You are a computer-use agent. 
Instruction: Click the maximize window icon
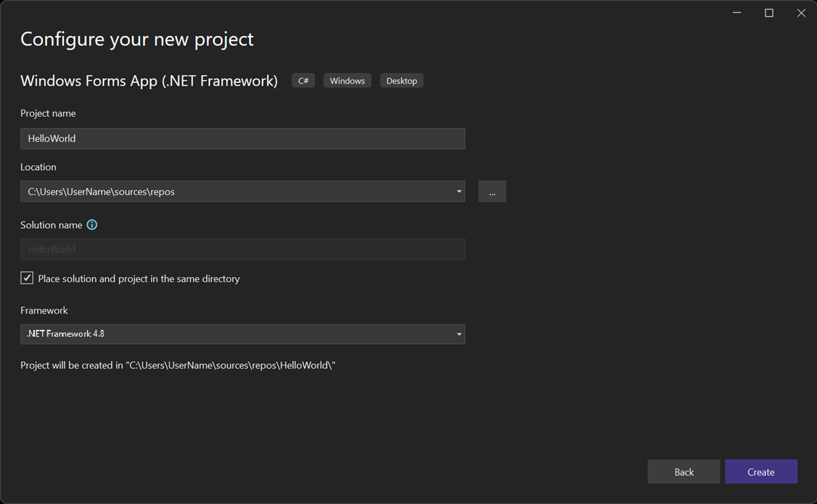(769, 12)
